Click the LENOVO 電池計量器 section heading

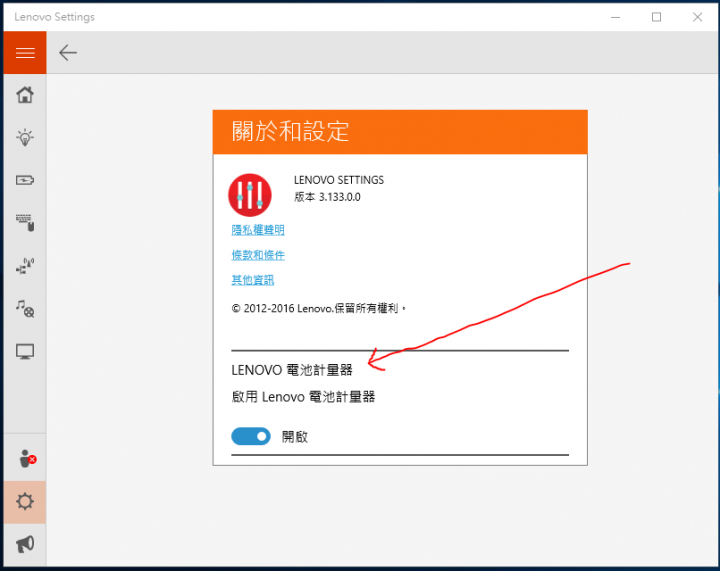[292, 370]
